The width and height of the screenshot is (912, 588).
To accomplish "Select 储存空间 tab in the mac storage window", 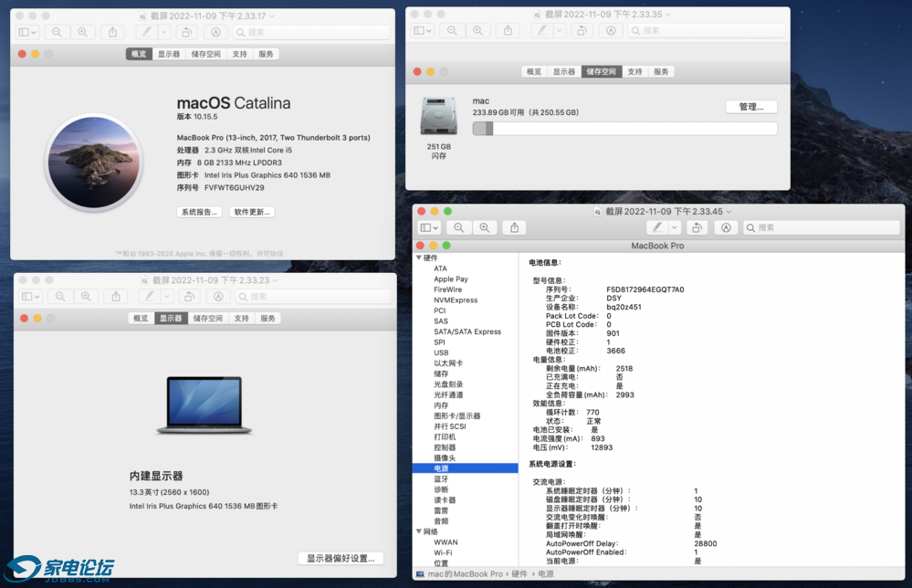I will pyautogui.click(x=602, y=71).
